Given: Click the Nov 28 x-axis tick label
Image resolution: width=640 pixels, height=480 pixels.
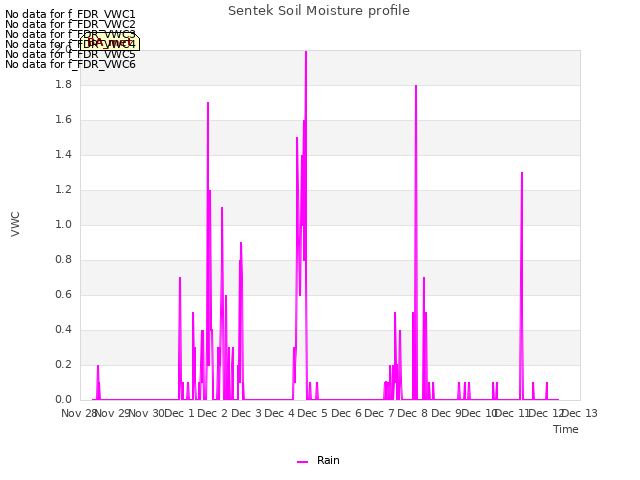Looking at the screenshot, I should point(79,413).
